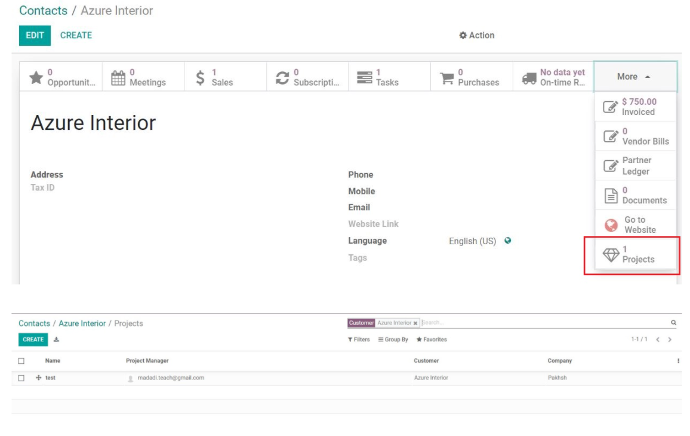Click the EDIT button
This screenshot has width=690, height=436.
tap(35, 35)
